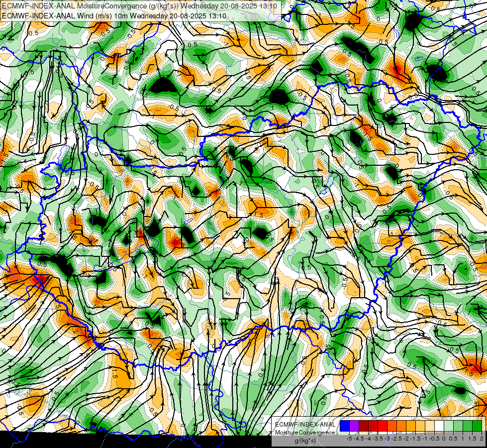
Task: Click the 'Wind (m/s) 10m' title line
Action: point(114,16)
